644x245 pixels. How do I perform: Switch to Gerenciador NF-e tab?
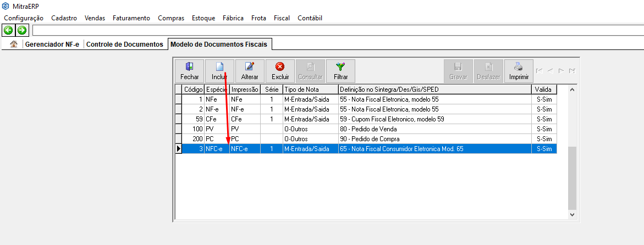point(52,44)
